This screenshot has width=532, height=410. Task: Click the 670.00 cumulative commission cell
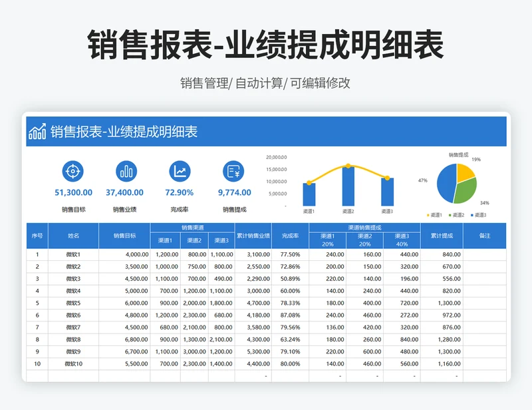tap(442, 267)
